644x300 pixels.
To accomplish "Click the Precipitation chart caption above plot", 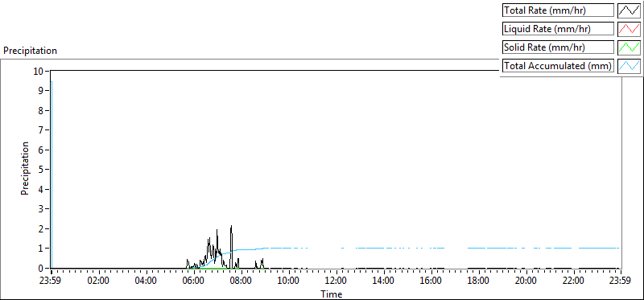I will (x=30, y=51).
